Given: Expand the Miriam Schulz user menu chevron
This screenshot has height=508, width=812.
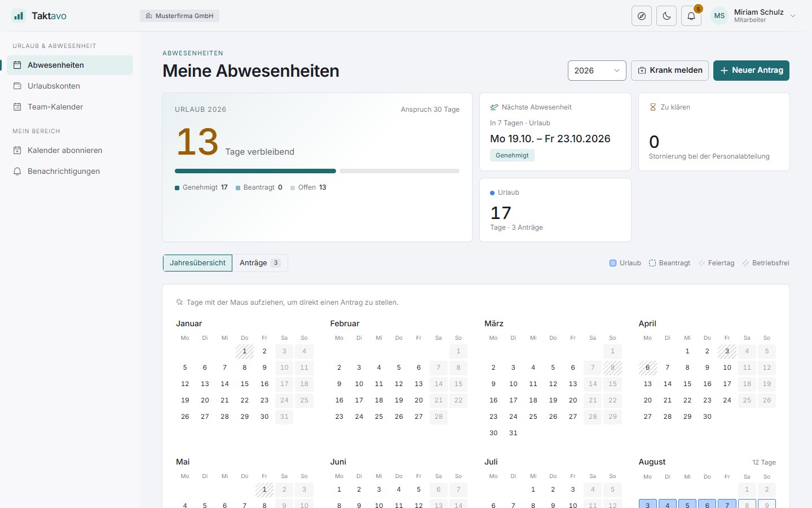Looking at the screenshot, I should [793, 16].
